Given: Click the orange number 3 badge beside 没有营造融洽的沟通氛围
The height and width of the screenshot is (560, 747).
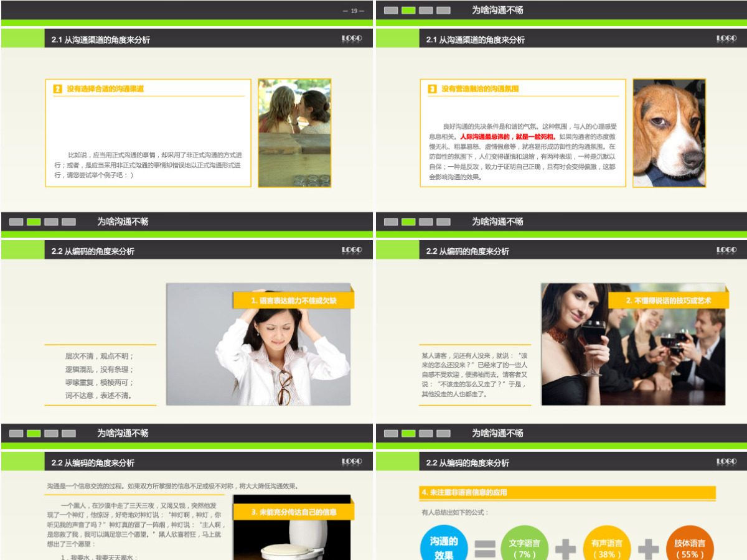Looking at the screenshot, I should [433, 89].
